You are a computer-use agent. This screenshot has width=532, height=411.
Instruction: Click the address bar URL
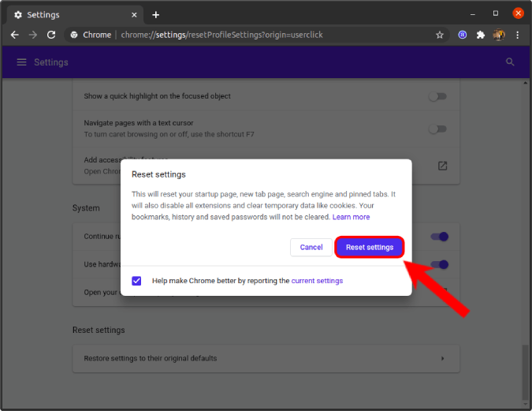click(x=222, y=35)
